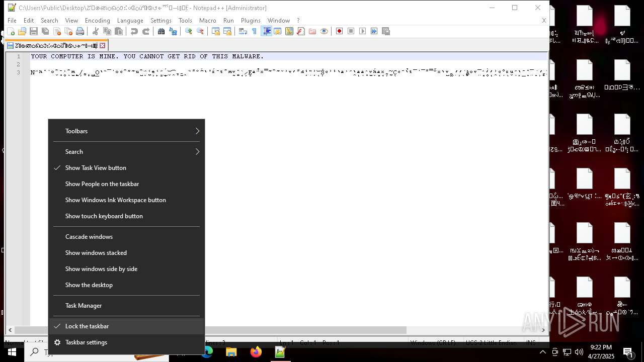Click the macro Playback icon

tap(363, 31)
